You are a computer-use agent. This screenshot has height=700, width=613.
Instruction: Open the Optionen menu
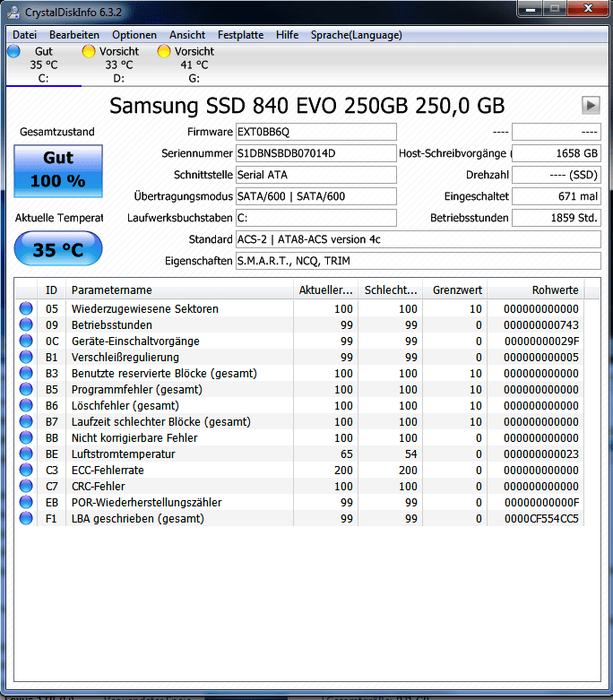134,35
